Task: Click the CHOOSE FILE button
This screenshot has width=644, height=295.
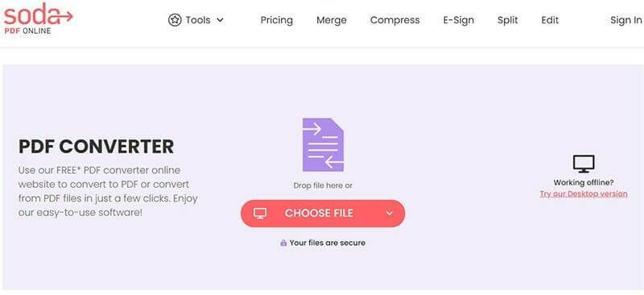Action: [323, 213]
